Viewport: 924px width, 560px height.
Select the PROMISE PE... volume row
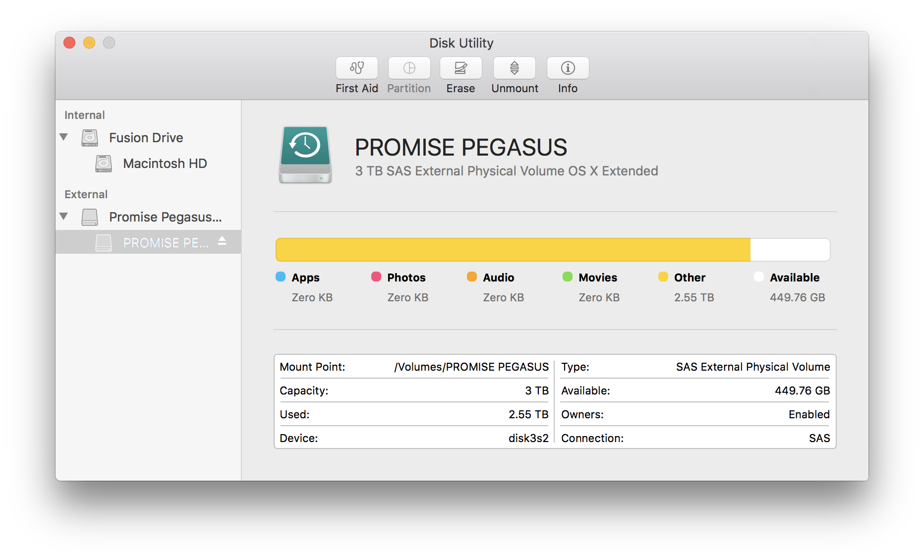[165, 243]
